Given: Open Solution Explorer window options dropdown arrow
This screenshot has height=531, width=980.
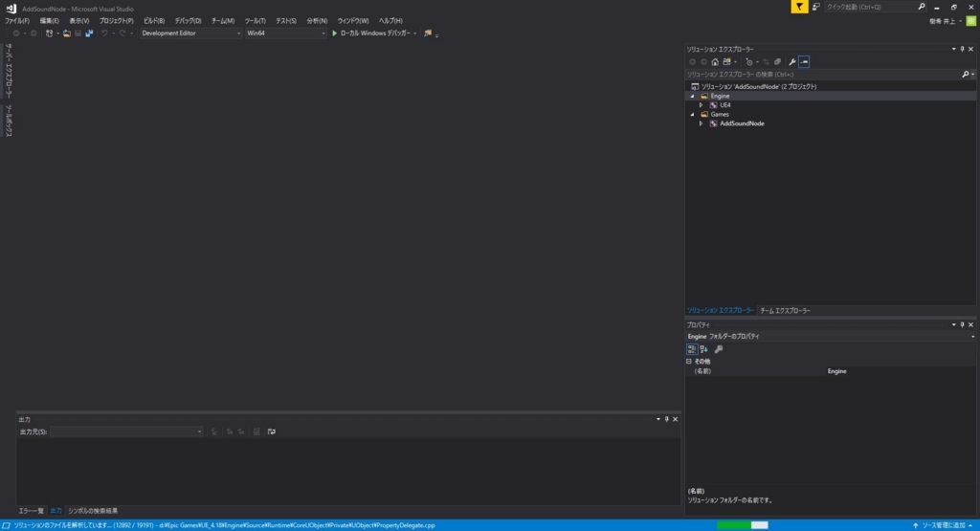Looking at the screenshot, I should (954, 49).
